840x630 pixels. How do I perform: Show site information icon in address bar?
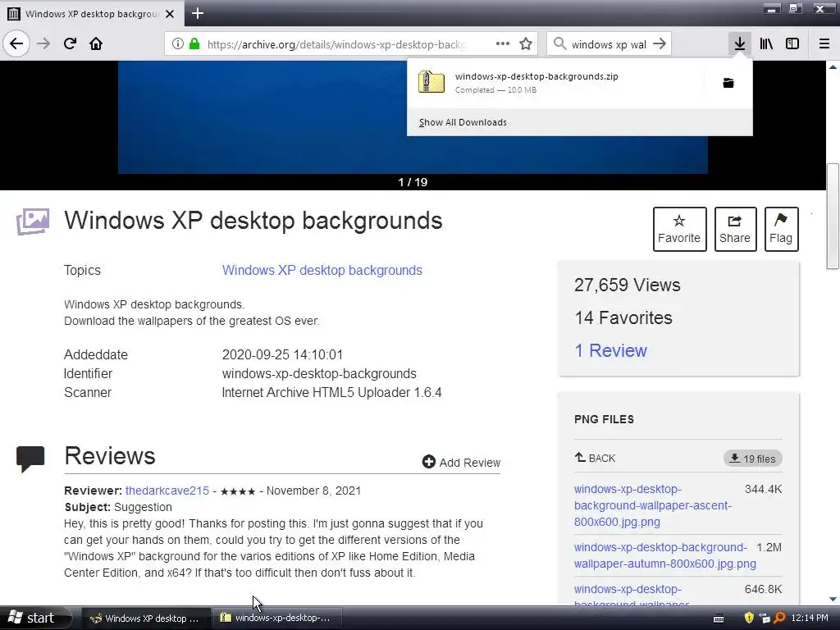pos(177,44)
